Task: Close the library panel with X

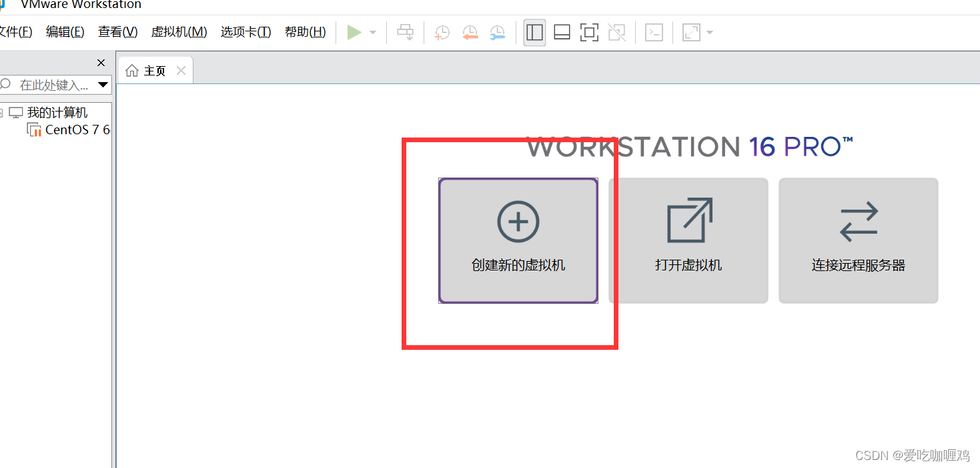Action: click(x=101, y=63)
